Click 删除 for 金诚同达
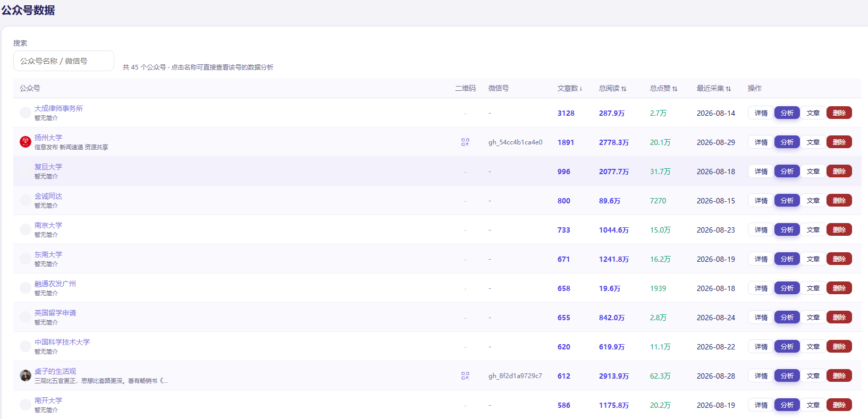 (839, 201)
